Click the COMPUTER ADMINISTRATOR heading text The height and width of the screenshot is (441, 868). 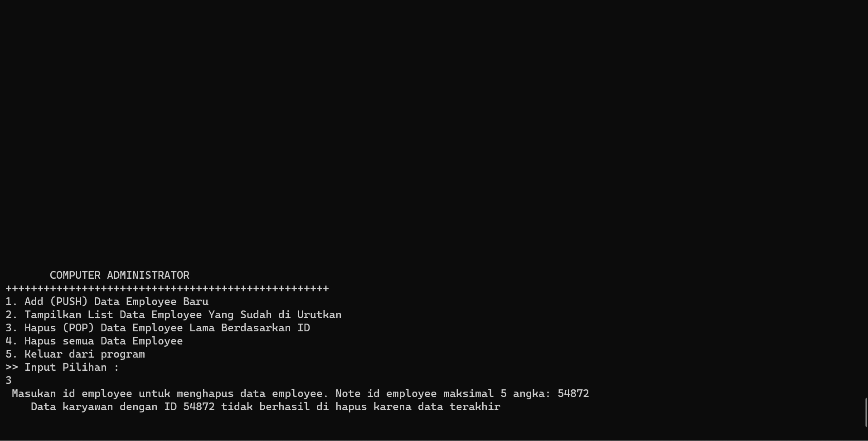[x=120, y=275]
